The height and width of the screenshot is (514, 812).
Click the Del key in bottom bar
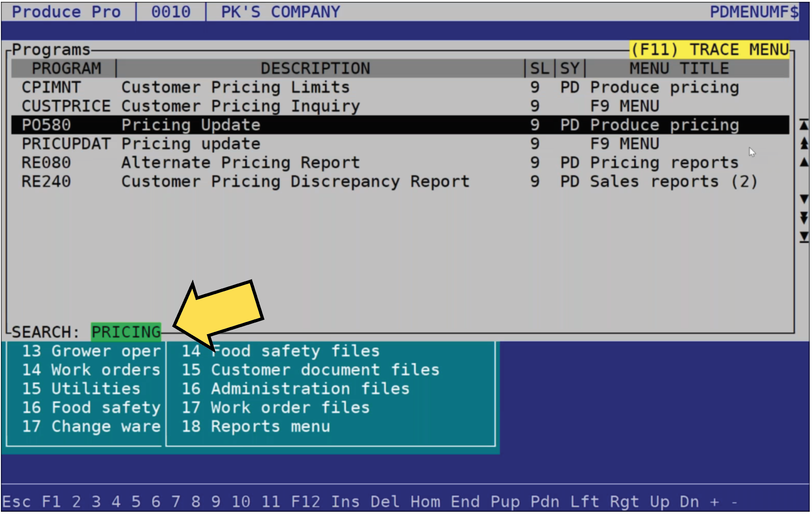pos(385,502)
